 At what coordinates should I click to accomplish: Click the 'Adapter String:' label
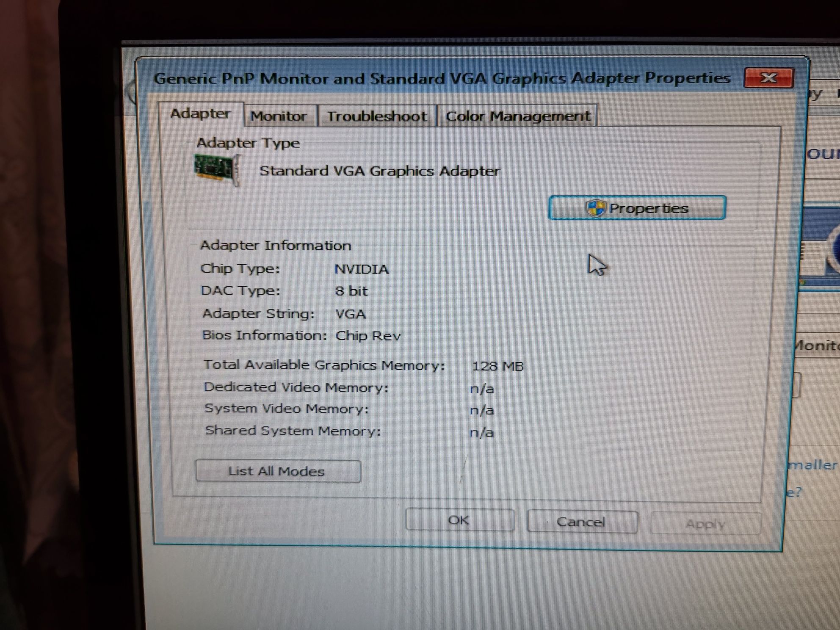tap(259, 314)
